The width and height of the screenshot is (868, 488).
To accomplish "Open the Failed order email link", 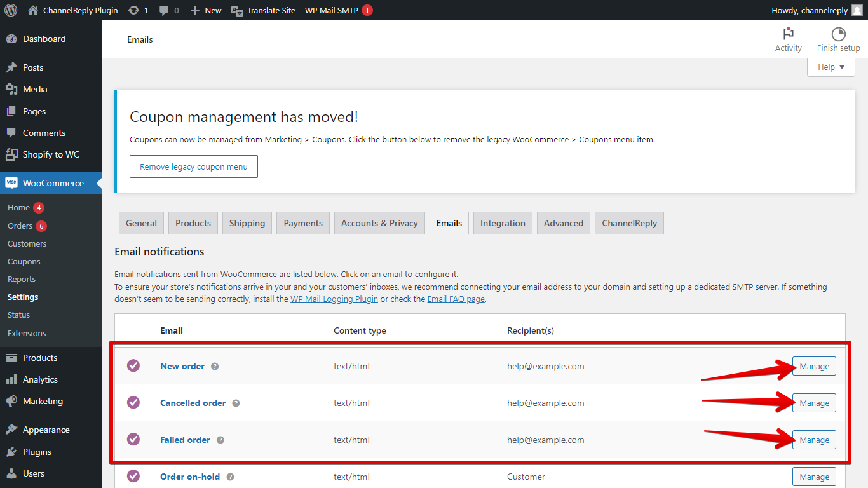I will coord(185,440).
